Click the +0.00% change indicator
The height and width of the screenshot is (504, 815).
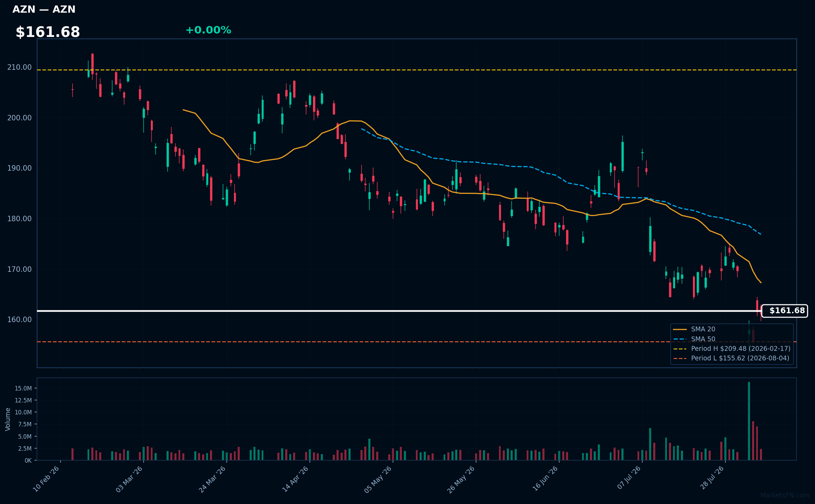(208, 30)
